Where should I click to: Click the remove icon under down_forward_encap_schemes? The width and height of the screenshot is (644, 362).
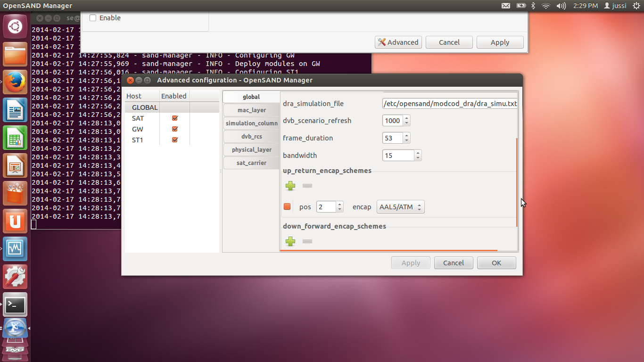point(307,241)
